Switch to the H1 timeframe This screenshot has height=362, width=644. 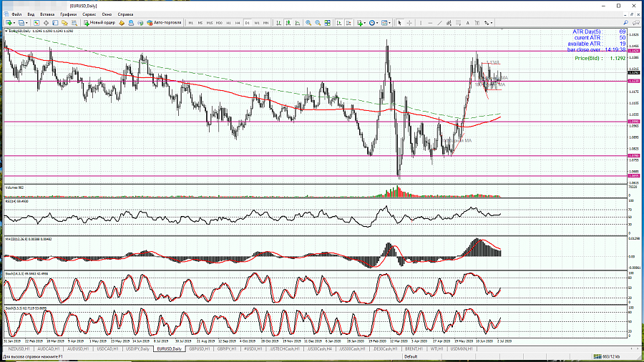pos(228,23)
